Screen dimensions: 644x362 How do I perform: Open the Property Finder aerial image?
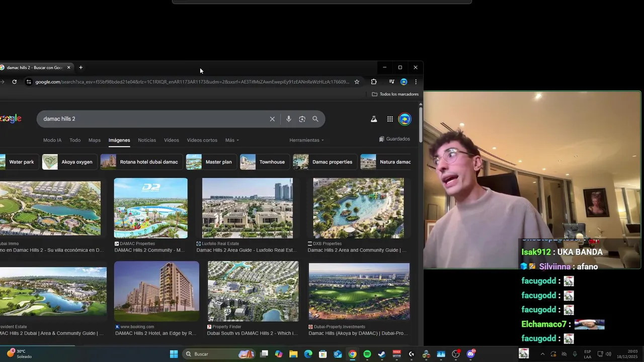(253, 291)
